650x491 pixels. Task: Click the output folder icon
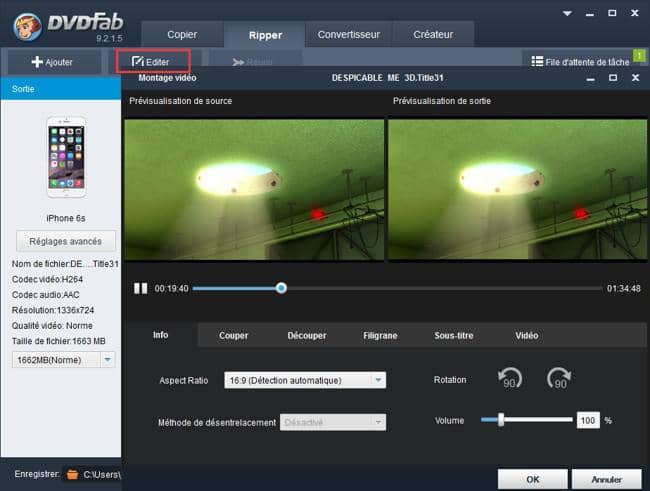[72, 474]
